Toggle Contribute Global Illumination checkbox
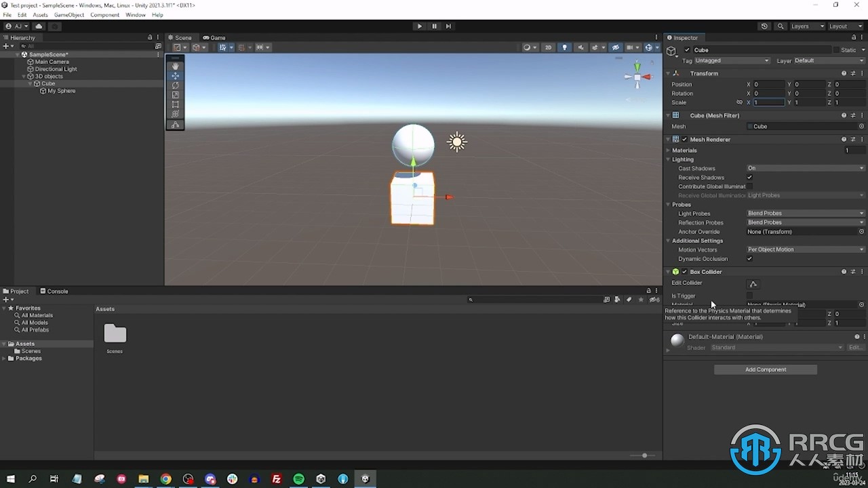Screen dimensions: 868x488 click(749, 186)
